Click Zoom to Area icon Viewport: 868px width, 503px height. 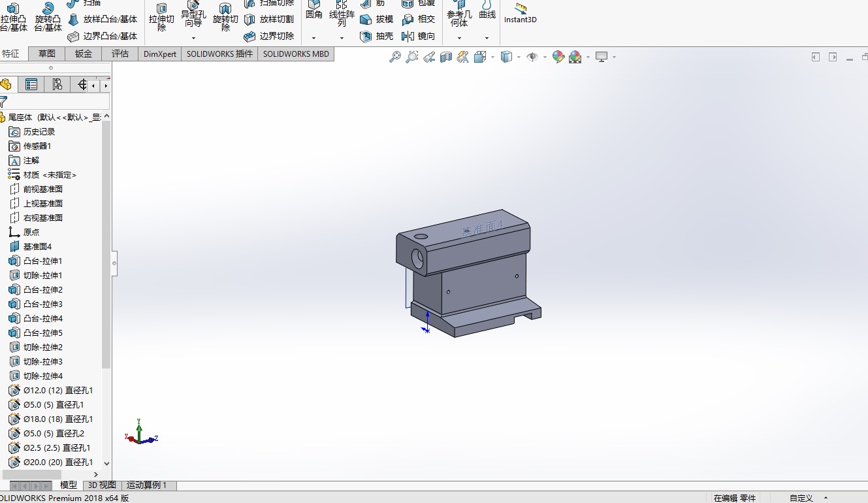[412, 57]
